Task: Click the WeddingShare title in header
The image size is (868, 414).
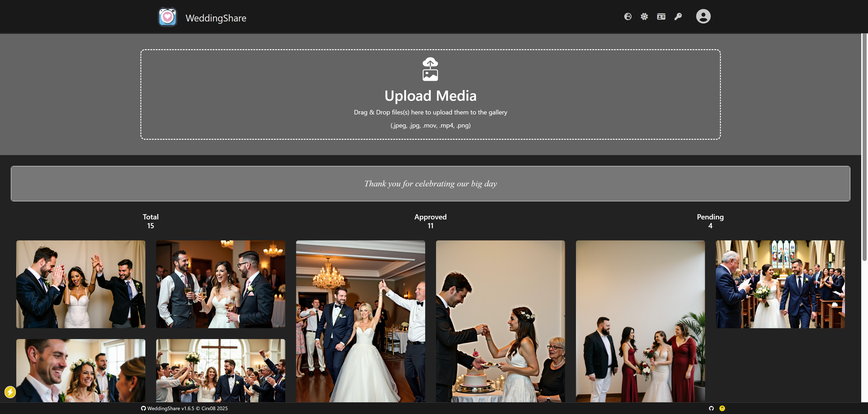Action: coord(216,18)
